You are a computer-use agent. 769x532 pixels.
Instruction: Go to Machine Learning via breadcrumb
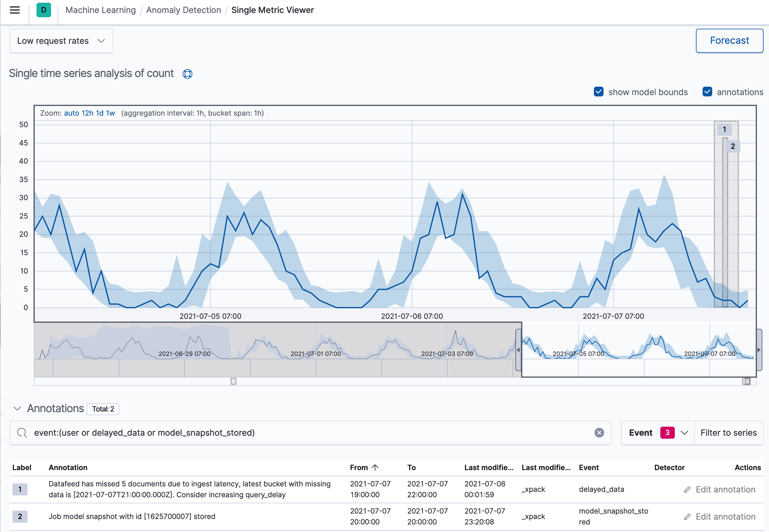coord(100,10)
